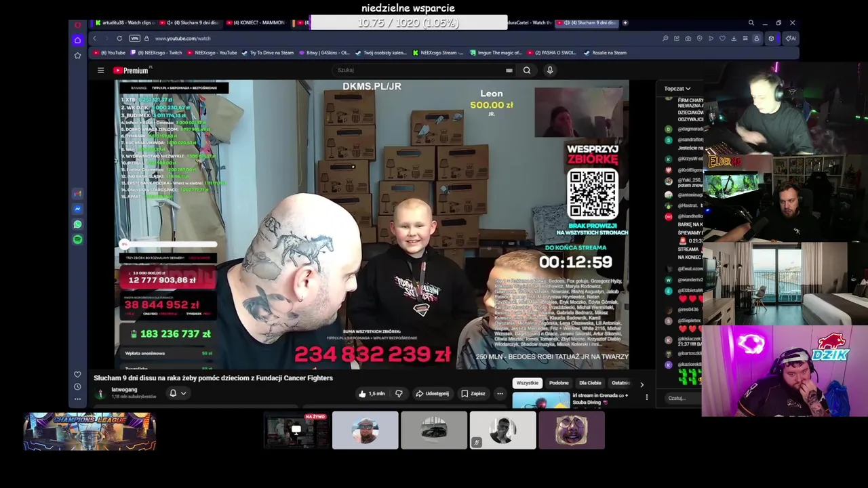Open the YouTube bookmark in the bookmarks bar
The image size is (868, 488).
[110, 53]
